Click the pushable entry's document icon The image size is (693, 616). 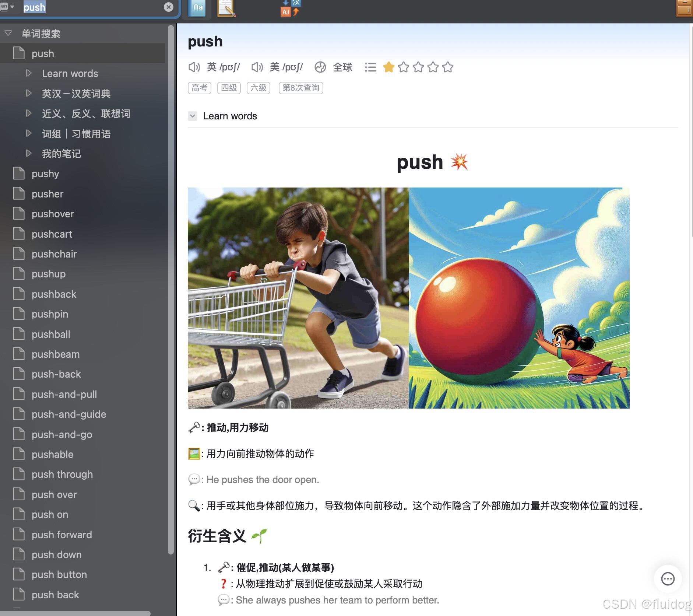click(x=19, y=454)
